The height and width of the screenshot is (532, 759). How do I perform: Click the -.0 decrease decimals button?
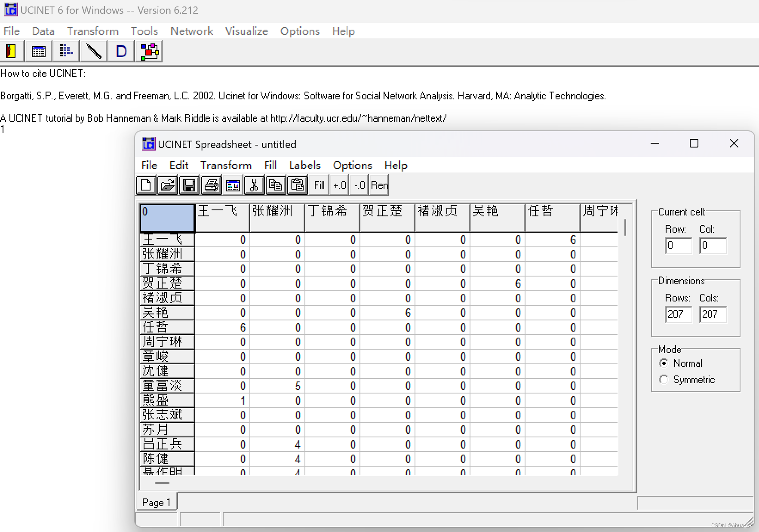[x=360, y=185]
